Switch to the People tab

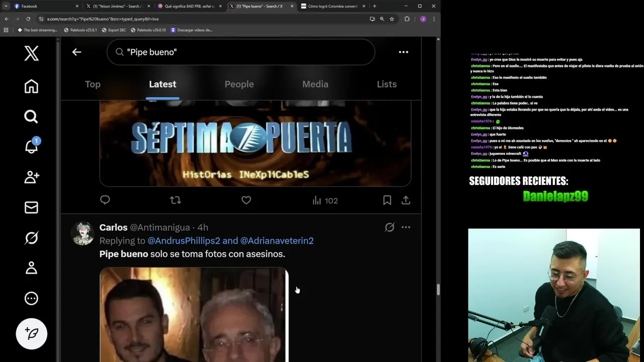pos(239,84)
